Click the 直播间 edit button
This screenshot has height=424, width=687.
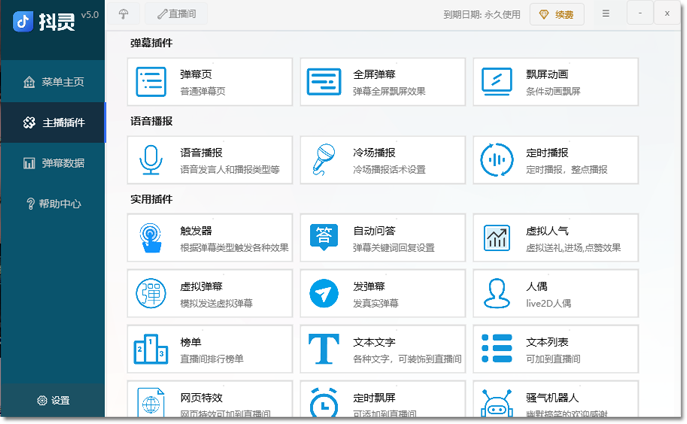(177, 14)
